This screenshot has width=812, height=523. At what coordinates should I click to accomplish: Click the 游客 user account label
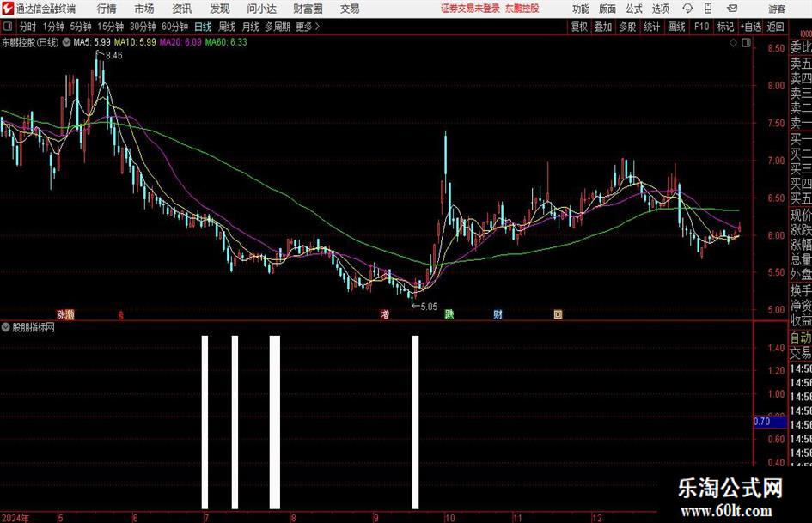777,9
